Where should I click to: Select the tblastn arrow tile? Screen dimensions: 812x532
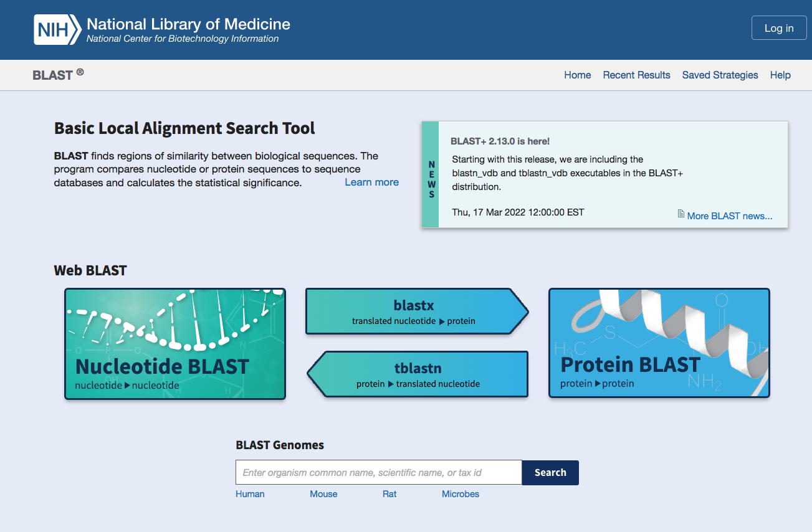pyautogui.click(x=419, y=374)
